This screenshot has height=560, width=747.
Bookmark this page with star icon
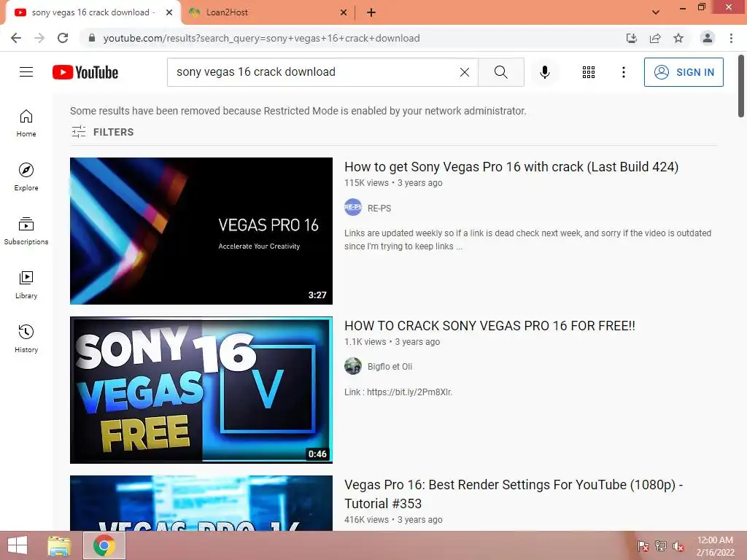(678, 38)
